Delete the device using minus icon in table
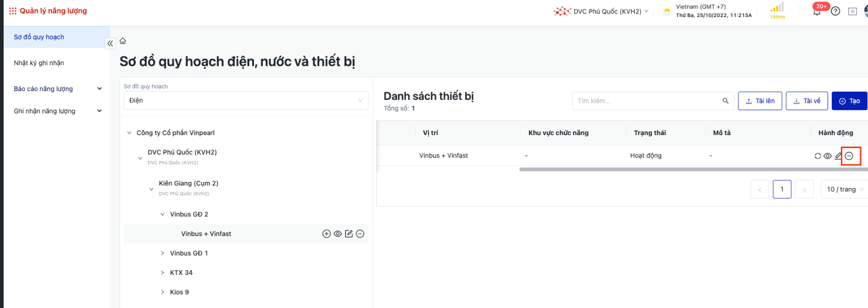This screenshot has height=308, width=868. point(849,156)
